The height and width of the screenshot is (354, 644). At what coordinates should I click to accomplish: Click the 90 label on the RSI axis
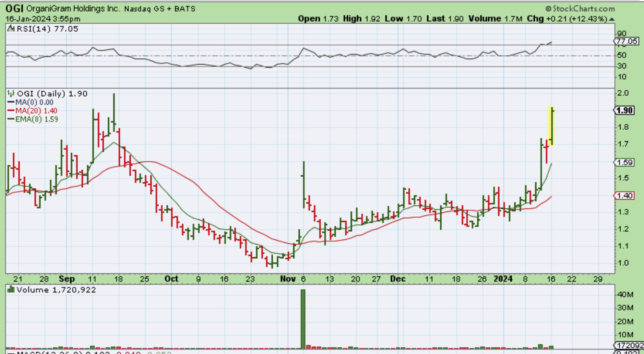coord(622,34)
